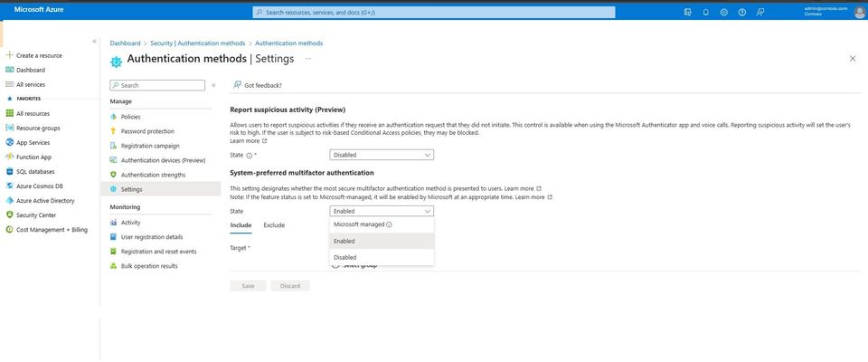Click Learn more after 'appropriate time'

[530, 196]
